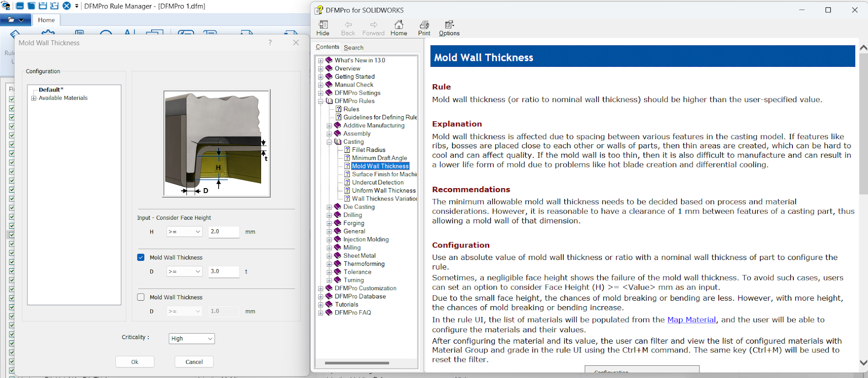Click the question mark help icon in dialog

270,43
